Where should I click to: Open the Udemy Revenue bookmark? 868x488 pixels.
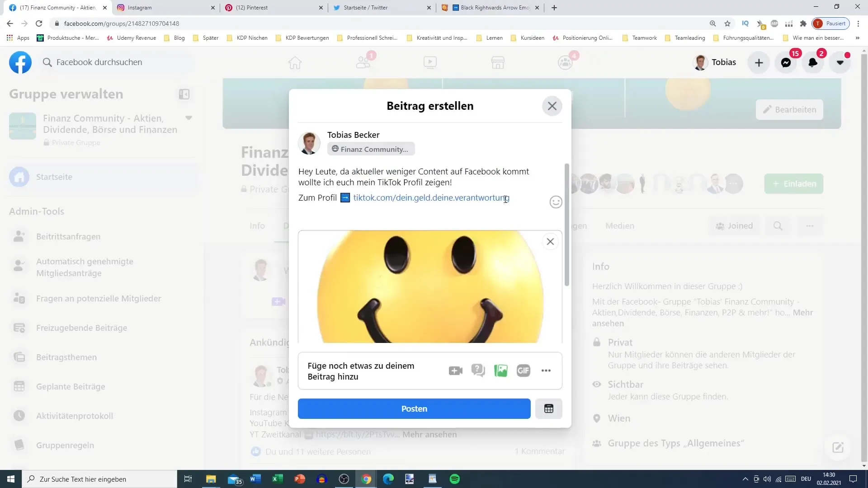pyautogui.click(x=131, y=38)
